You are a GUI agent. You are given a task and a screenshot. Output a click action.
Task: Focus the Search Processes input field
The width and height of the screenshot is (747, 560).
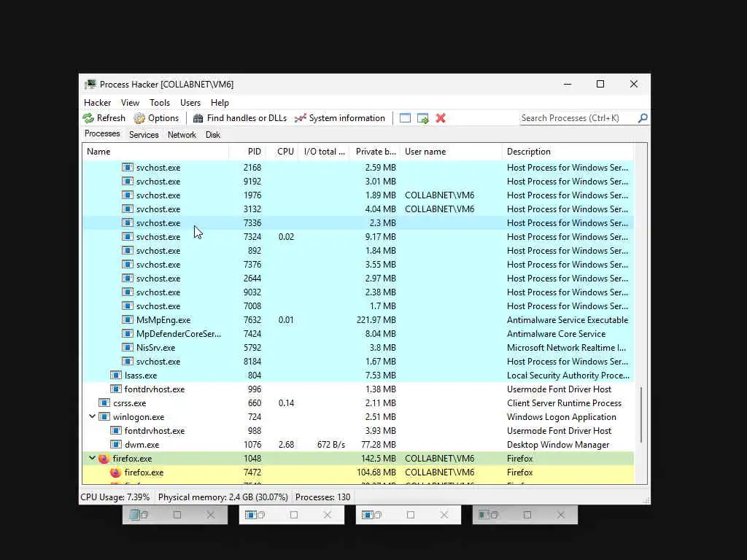click(x=578, y=118)
